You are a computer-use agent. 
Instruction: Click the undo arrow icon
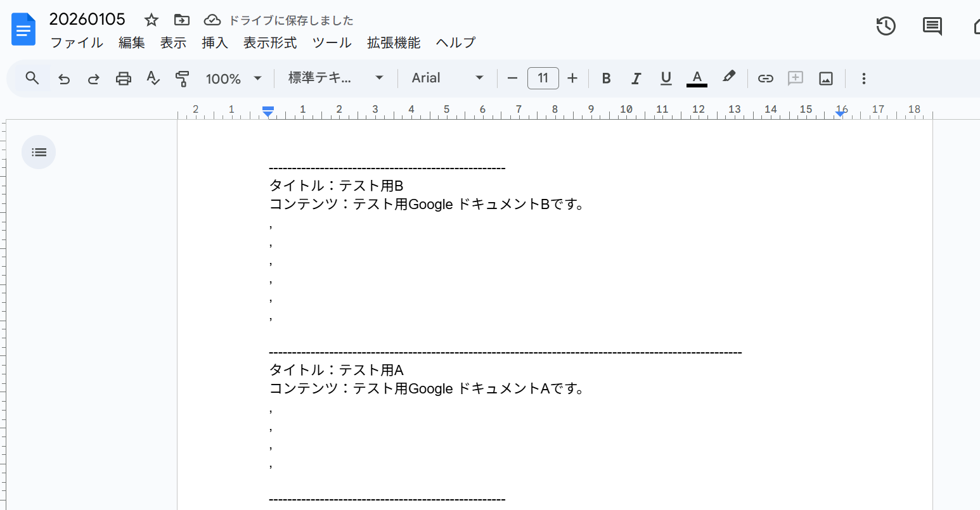point(64,79)
